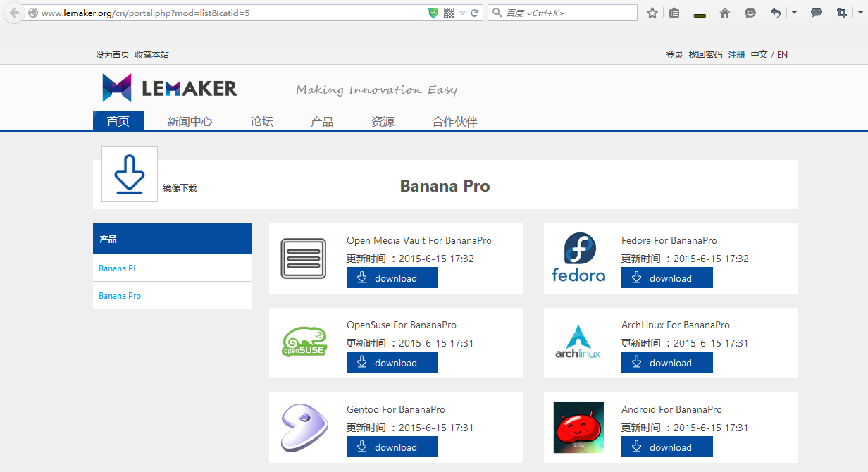Go to browser home icon
868x472 pixels.
[725, 13]
